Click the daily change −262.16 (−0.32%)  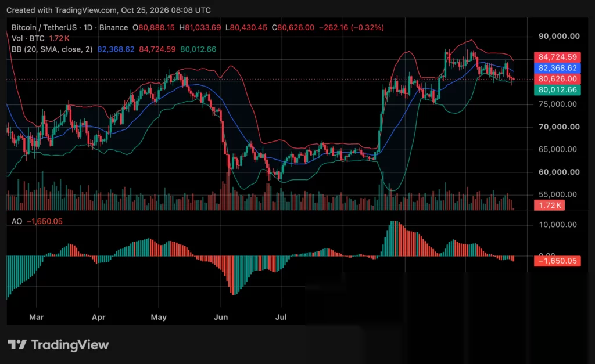point(352,28)
